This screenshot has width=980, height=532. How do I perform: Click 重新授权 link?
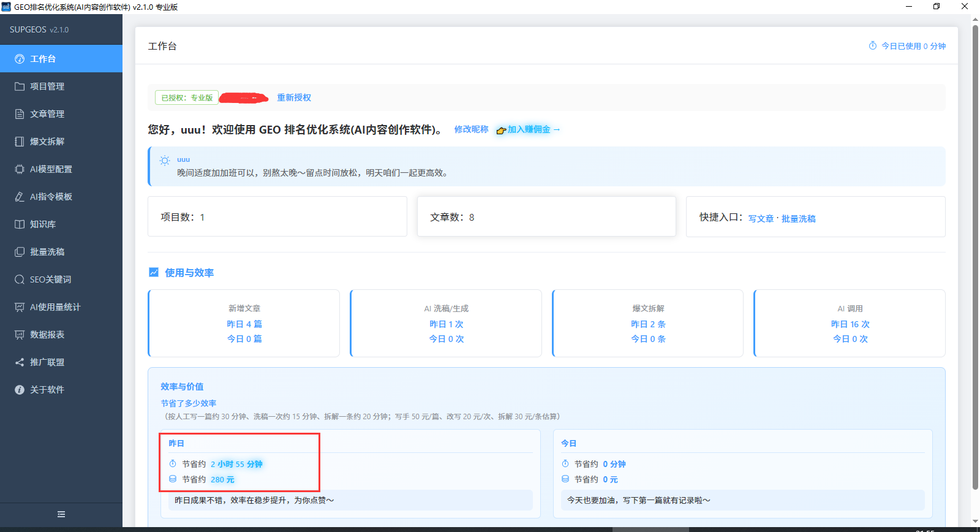click(294, 97)
